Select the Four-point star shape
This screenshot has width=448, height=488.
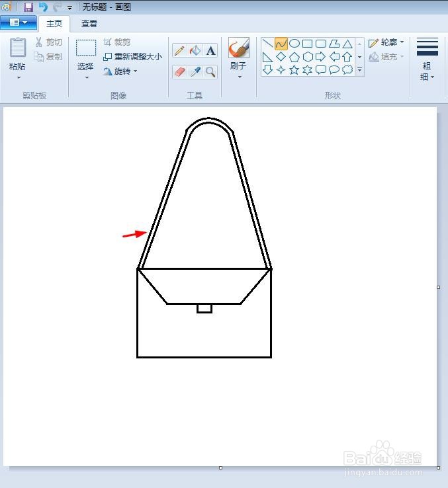coord(281,70)
